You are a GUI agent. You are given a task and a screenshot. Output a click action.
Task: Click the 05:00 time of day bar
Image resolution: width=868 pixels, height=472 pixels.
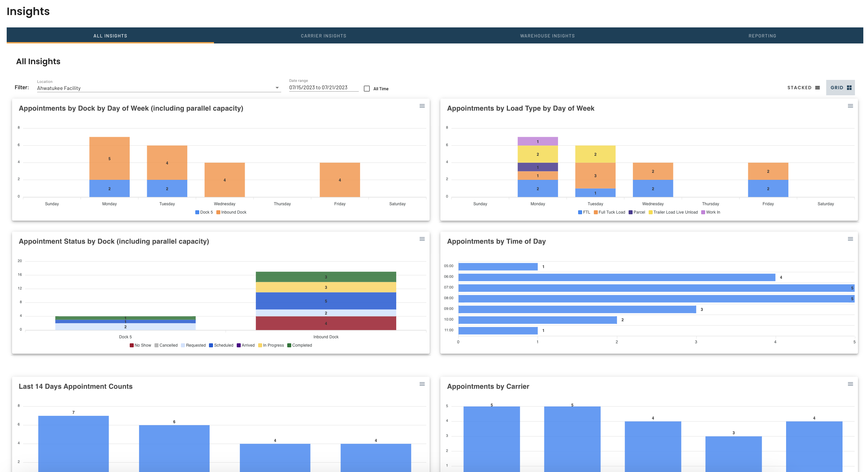point(498,266)
